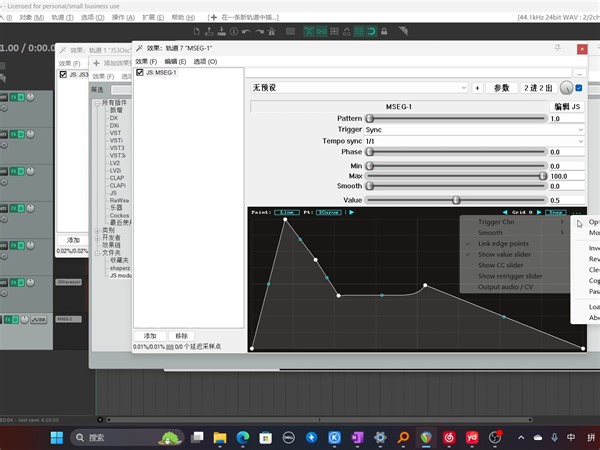Click the 编辑 JS button

point(567,107)
